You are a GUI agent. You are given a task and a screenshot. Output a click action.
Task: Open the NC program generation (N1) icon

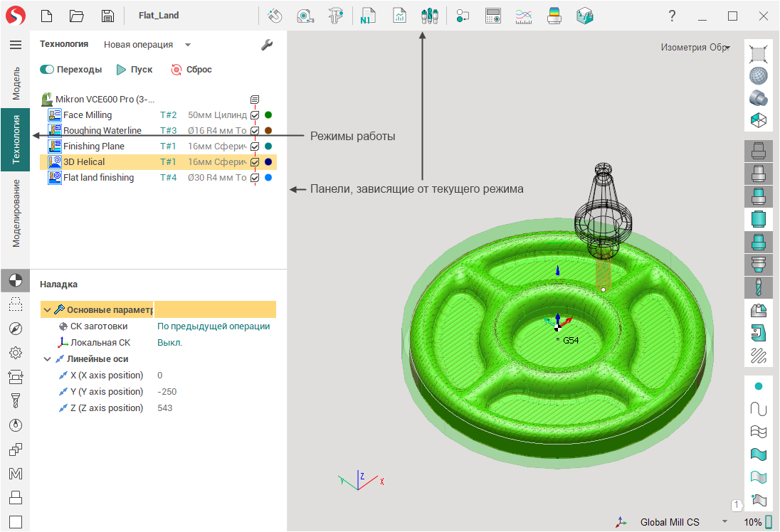click(x=368, y=16)
